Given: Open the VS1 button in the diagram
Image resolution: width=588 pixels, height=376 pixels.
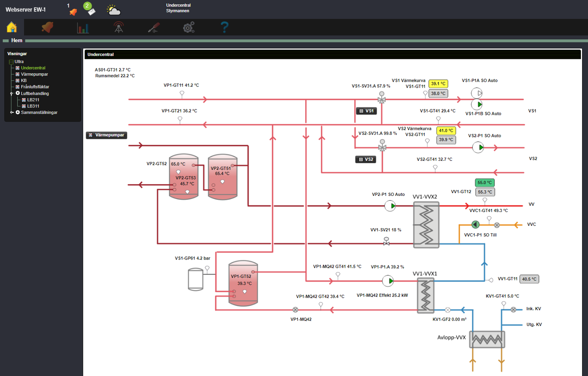Looking at the screenshot, I should [366, 111].
